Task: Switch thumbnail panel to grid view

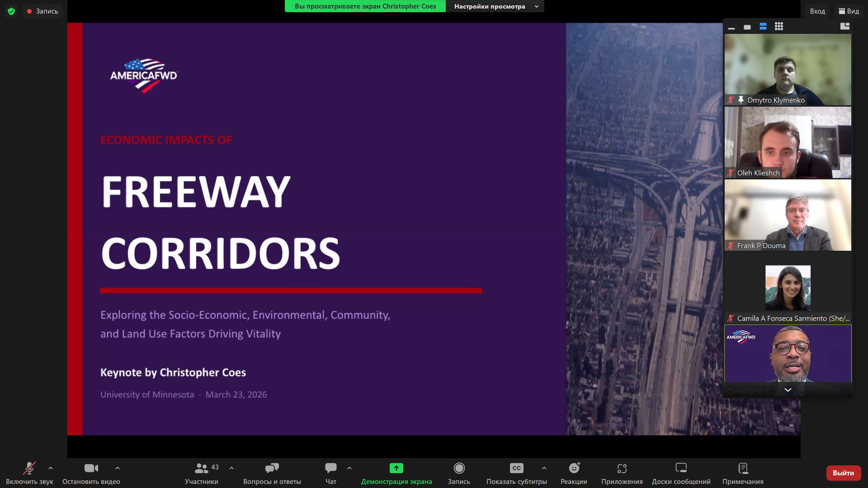Action: (778, 27)
